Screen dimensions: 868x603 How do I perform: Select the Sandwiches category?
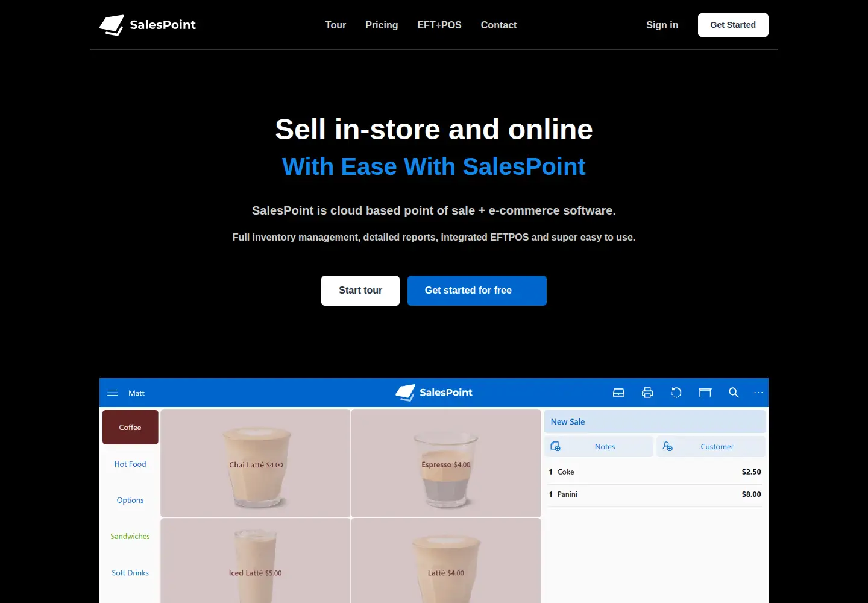(130, 536)
